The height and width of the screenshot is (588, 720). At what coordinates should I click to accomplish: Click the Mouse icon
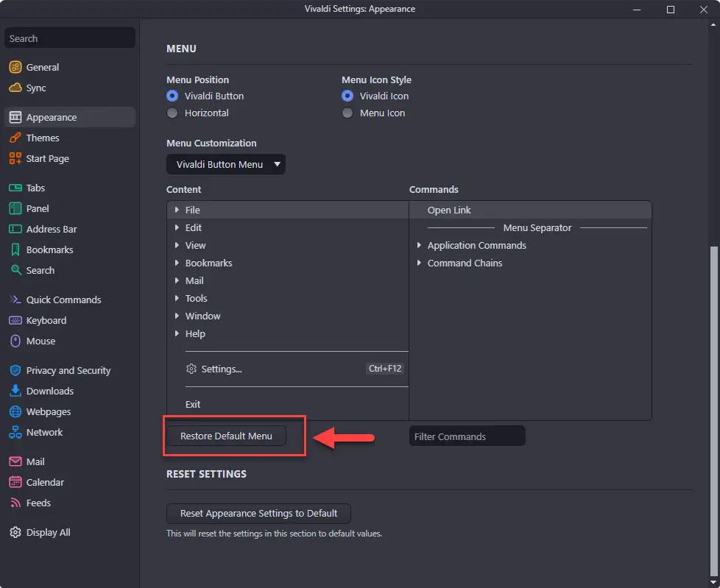15,341
